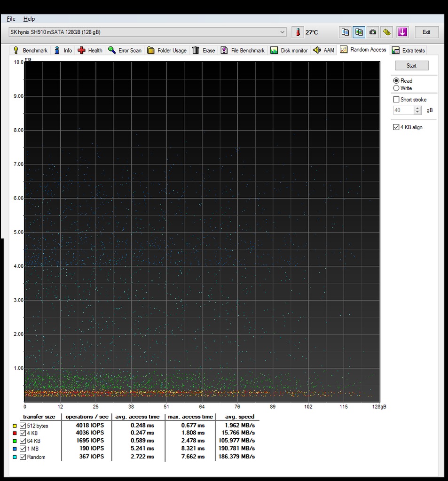Open the Erase tab
Screen dimensions: 448x481
pos(204,50)
